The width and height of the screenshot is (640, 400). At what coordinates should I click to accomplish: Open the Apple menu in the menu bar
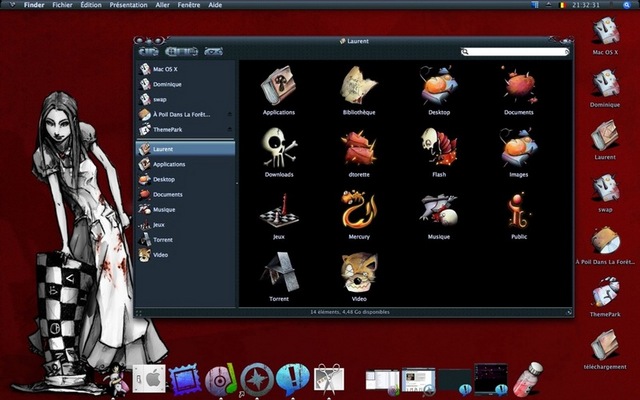[11, 5]
